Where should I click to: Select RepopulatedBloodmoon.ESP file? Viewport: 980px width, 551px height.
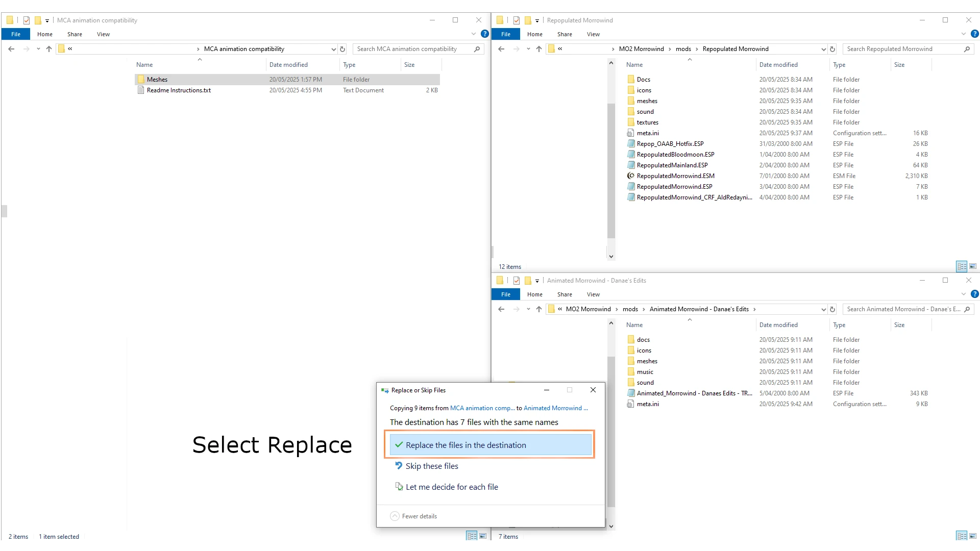point(675,155)
